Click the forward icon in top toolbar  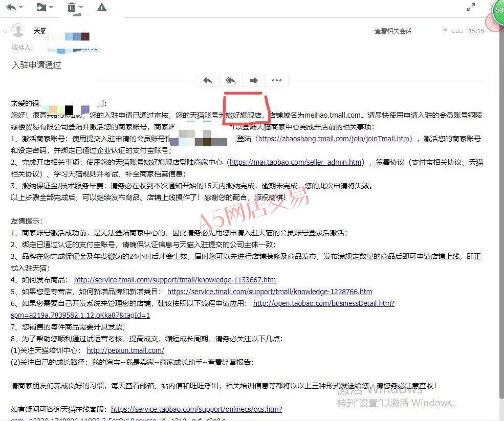pyautogui.click(x=41, y=7)
